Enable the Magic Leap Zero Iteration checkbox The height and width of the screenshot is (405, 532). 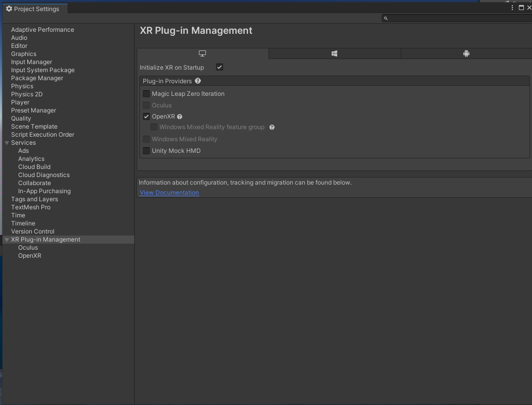coord(146,94)
